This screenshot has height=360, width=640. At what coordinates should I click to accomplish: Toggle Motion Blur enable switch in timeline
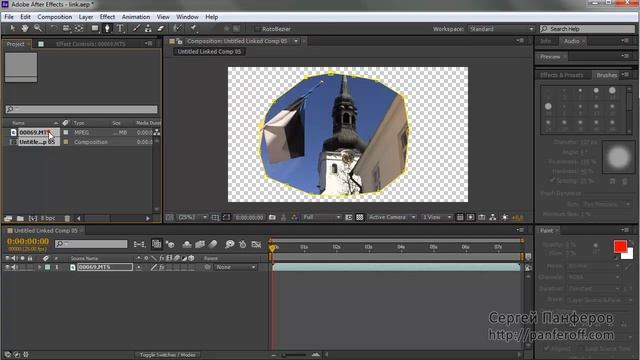point(213,244)
